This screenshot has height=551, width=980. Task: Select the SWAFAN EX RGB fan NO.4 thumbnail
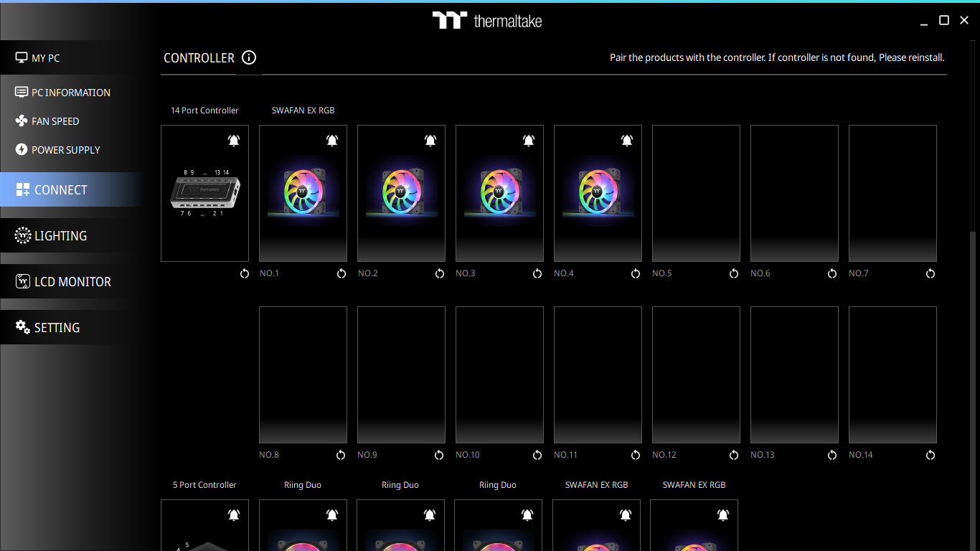pyautogui.click(x=598, y=194)
